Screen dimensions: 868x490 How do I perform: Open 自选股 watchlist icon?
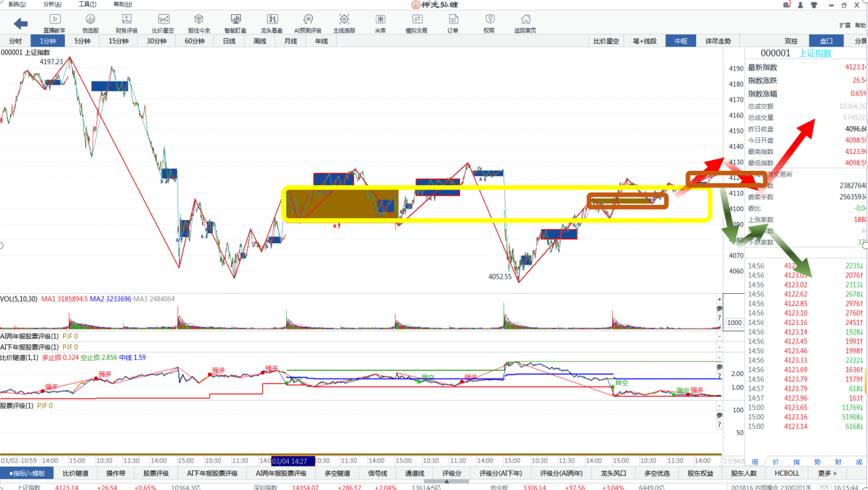click(x=91, y=24)
